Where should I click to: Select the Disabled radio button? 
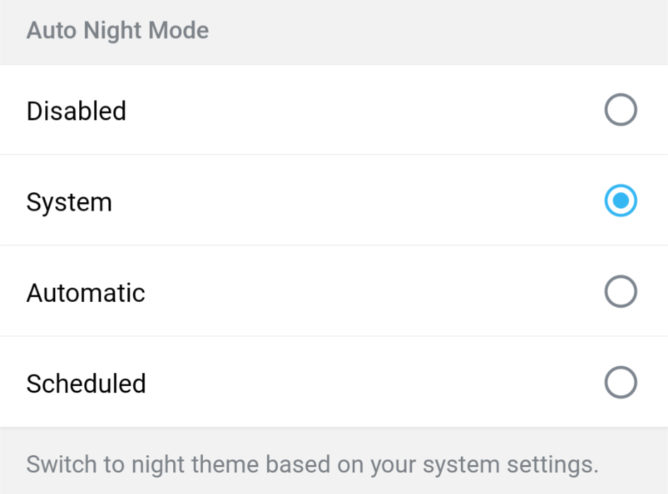tap(620, 110)
